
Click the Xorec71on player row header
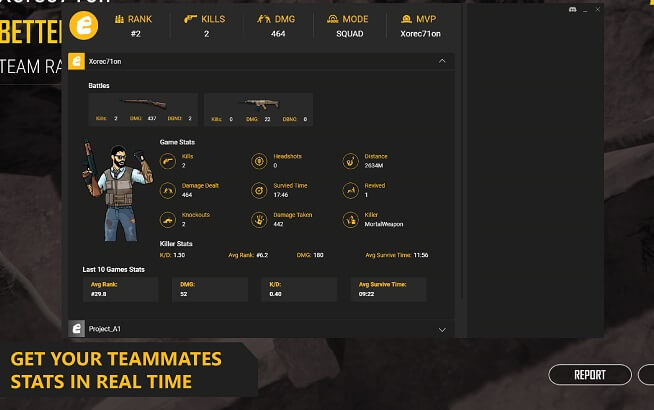250,61
